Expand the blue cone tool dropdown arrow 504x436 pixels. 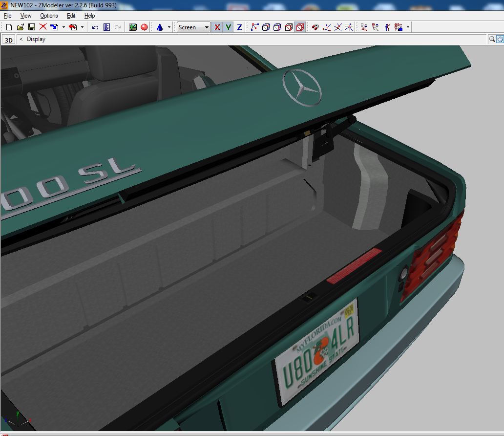[169, 27]
